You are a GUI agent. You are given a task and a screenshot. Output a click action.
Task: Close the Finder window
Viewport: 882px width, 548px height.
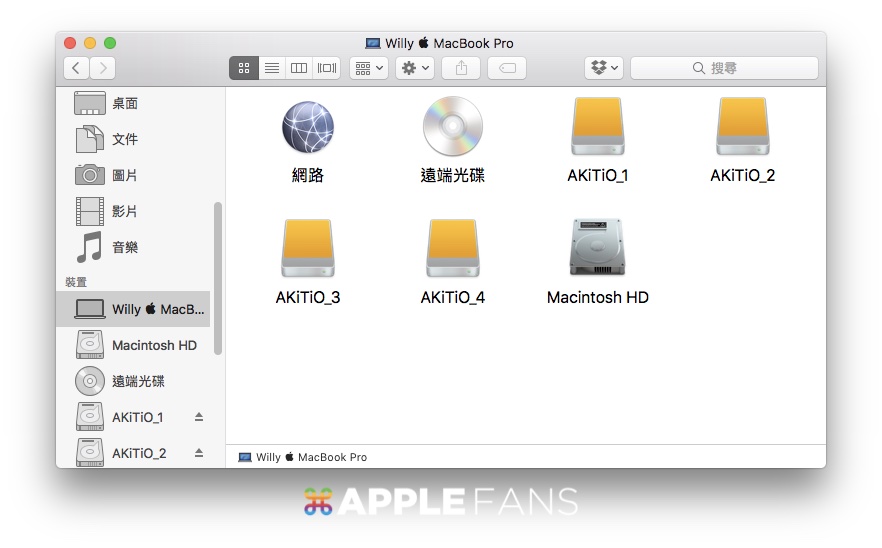70,43
